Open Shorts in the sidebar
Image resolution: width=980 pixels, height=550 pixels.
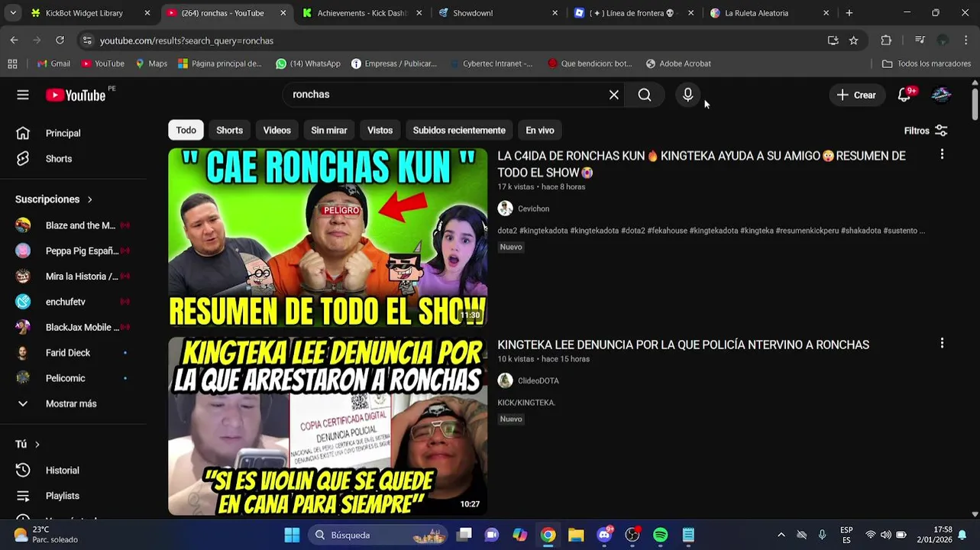point(73,159)
